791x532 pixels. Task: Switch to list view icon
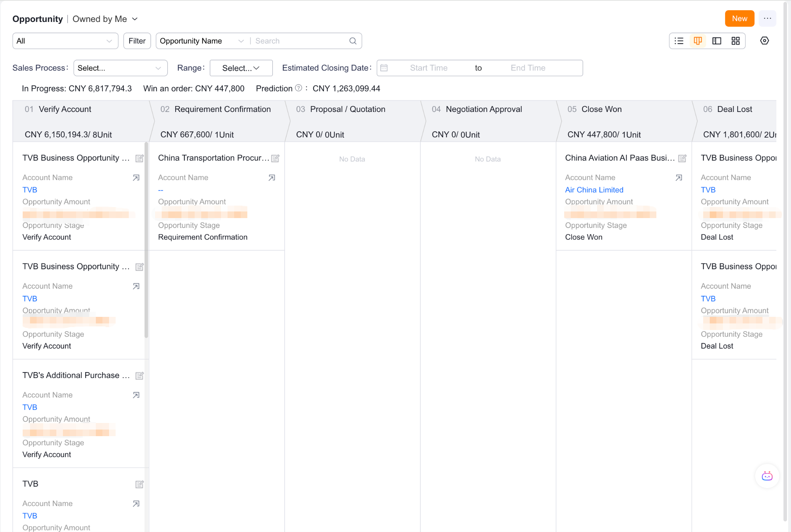coord(679,41)
